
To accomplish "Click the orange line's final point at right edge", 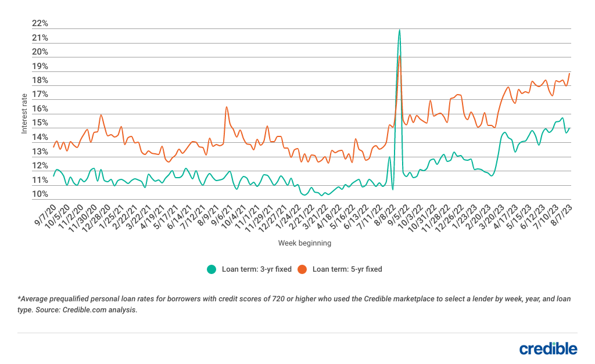I will click(x=570, y=73).
